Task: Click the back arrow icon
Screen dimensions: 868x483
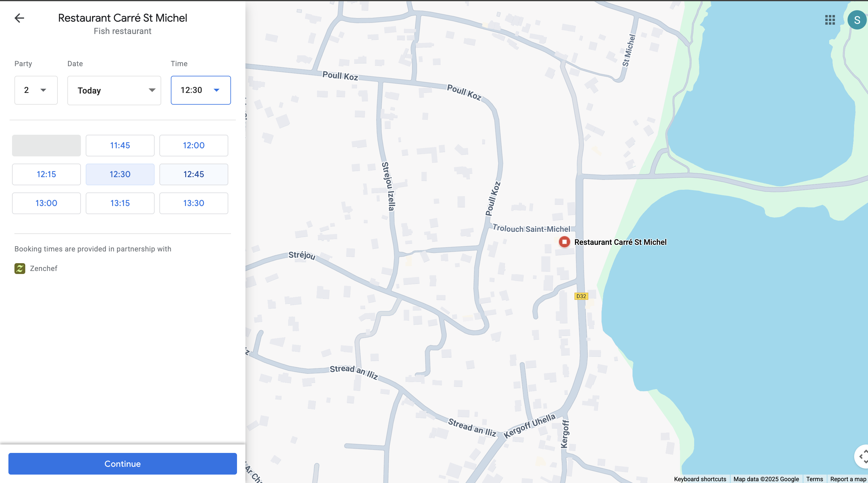Action: (x=20, y=18)
